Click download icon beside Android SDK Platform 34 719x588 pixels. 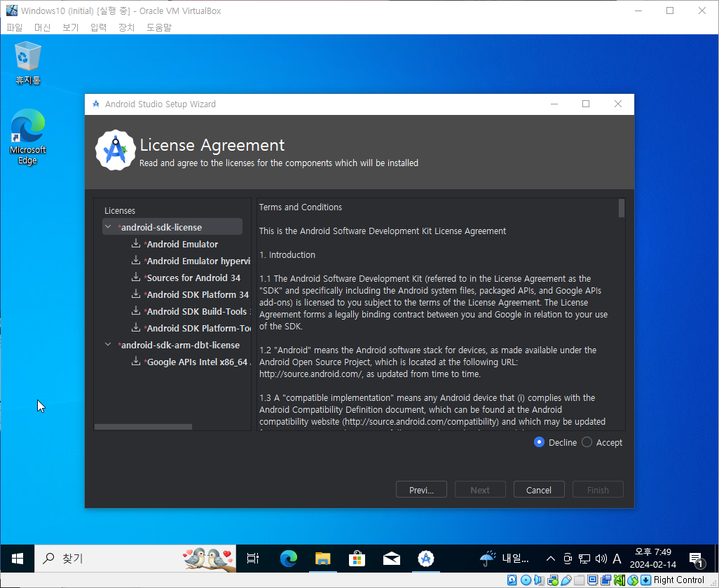coord(136,294)
